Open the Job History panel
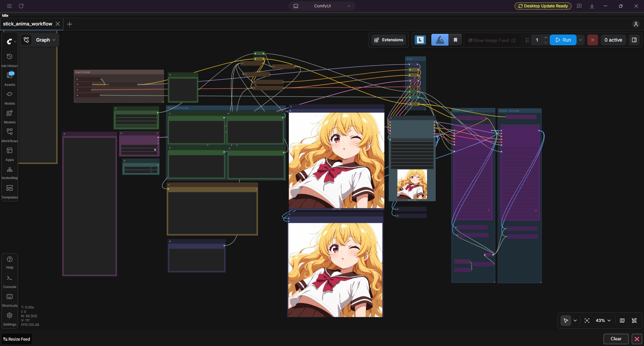 click(10, 59)
